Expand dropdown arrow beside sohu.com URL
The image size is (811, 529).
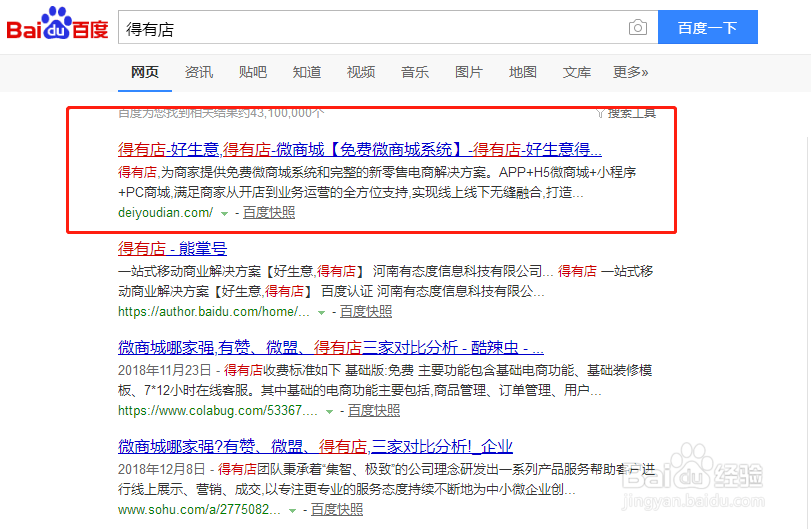292,510
